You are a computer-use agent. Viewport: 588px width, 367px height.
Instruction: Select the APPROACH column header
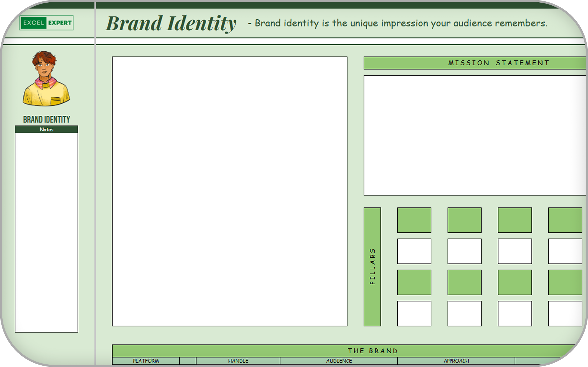[x=456, y=361]
